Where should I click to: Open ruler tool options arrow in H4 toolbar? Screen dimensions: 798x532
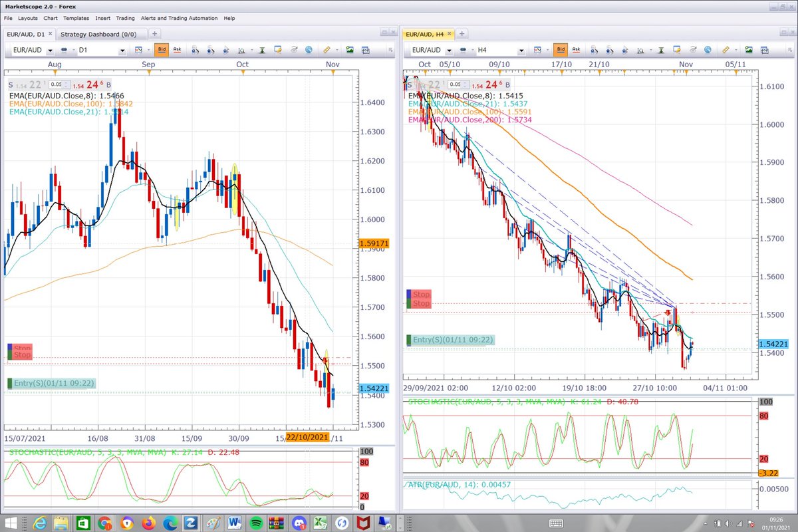tap(736, 50)
